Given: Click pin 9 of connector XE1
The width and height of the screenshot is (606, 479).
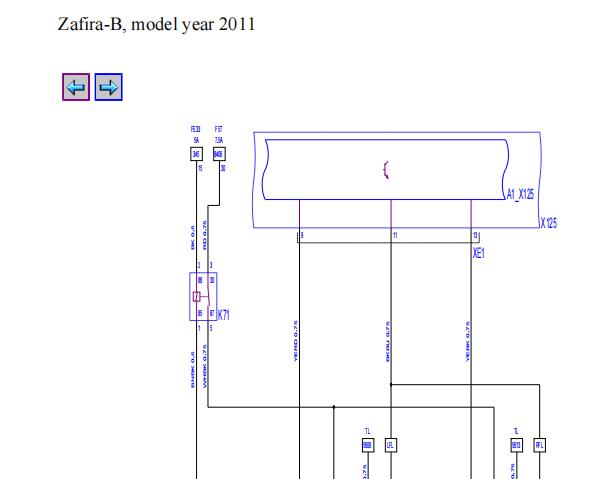Looking at the screenshot, I should click(x=302, y=235).
